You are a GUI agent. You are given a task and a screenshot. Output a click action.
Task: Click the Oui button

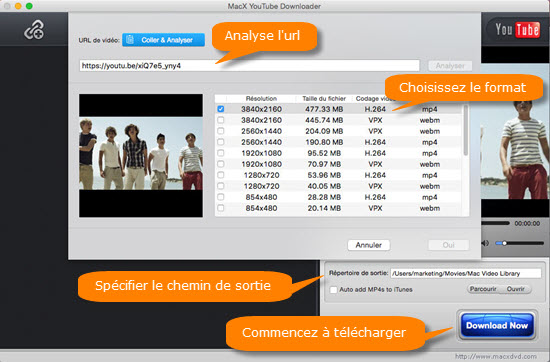tap(448, 245)
